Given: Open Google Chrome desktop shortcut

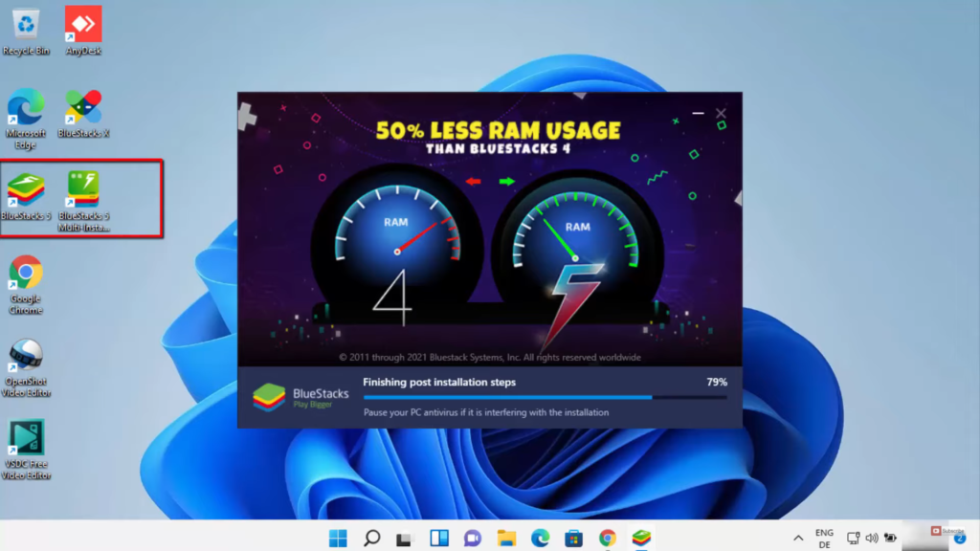Looking at the screenshot, I should pos(26,274).
